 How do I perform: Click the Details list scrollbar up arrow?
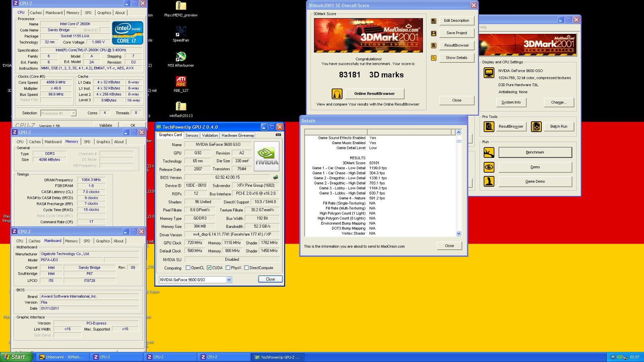point(458,132)
